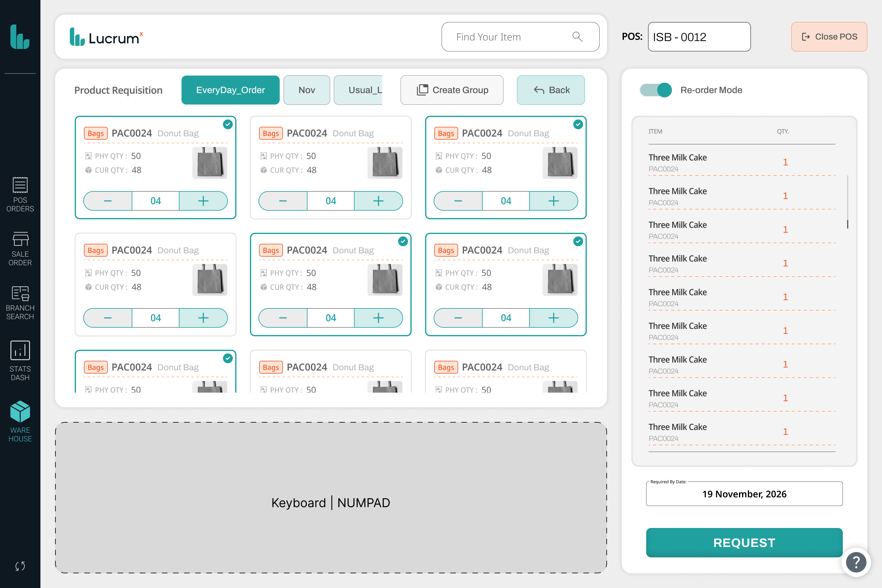This screenshot has width=882, height=588.
Task: Uncheck the checkmark on the first row's first card
Action: point(228,124)
